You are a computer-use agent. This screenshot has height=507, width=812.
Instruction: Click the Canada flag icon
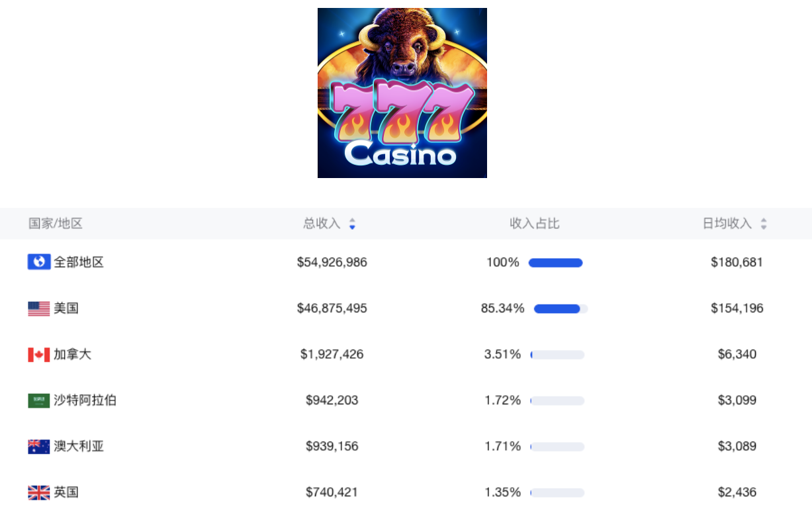pyautogui.click(x=39, y=355)
